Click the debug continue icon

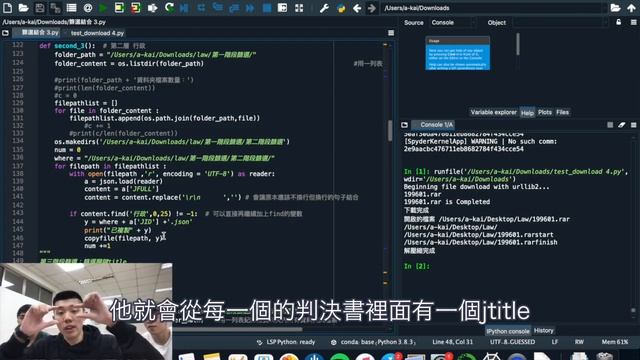pyautogui.click(x=250, y=8)
